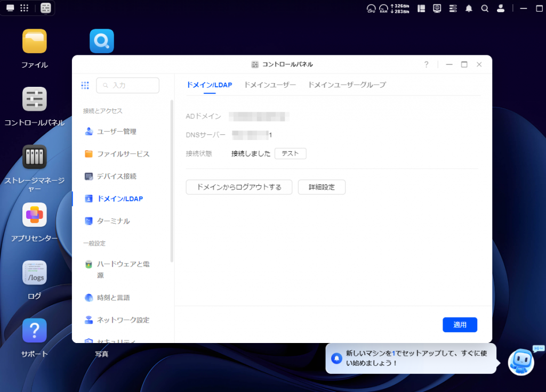This screenshot has width=546, height=392.
Task: Open the app launcher dots grid icon
Action: pyautogui.click(x=24, y=8)
